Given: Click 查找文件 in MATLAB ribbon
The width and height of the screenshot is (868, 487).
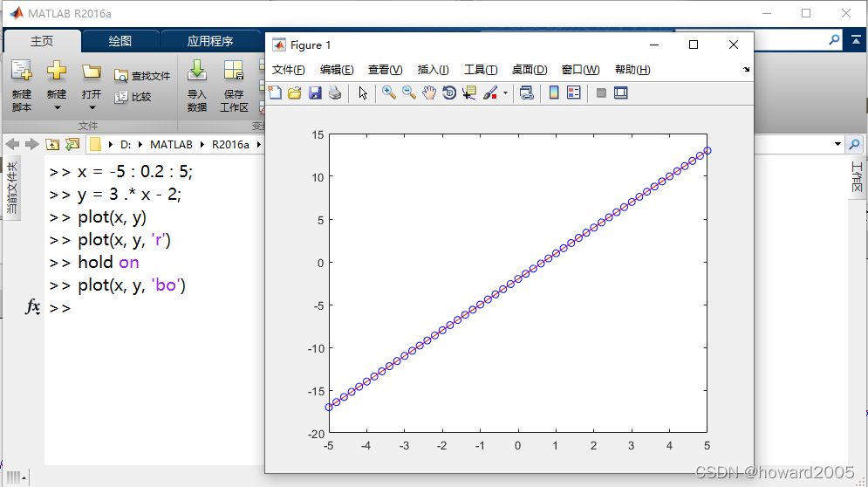Looking at the screenshot, I should point(142,76).
